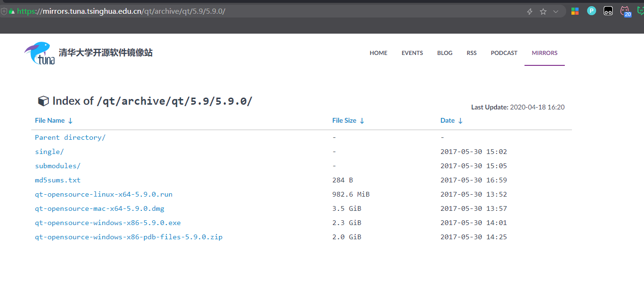The width and height of the screenshot is (644, 307).
Task: Click the cube icon beside Index of heading
Action: tap(43, 101)
